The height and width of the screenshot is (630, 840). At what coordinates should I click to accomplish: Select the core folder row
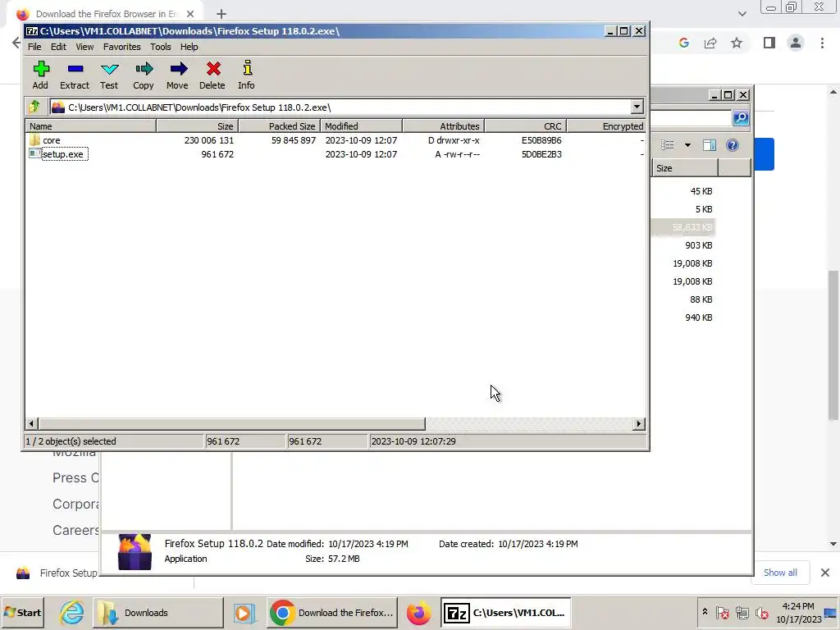coord(336,140)
